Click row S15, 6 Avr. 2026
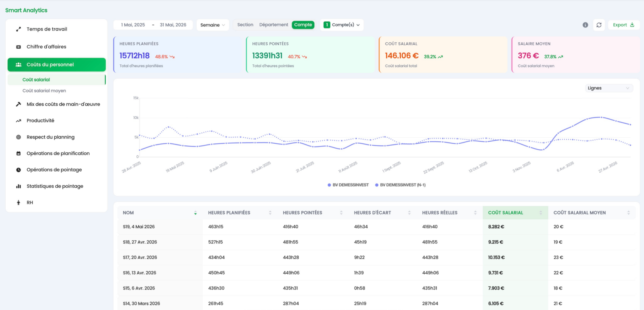This screenshot has height=310, width=644. (x=376, y=288)
